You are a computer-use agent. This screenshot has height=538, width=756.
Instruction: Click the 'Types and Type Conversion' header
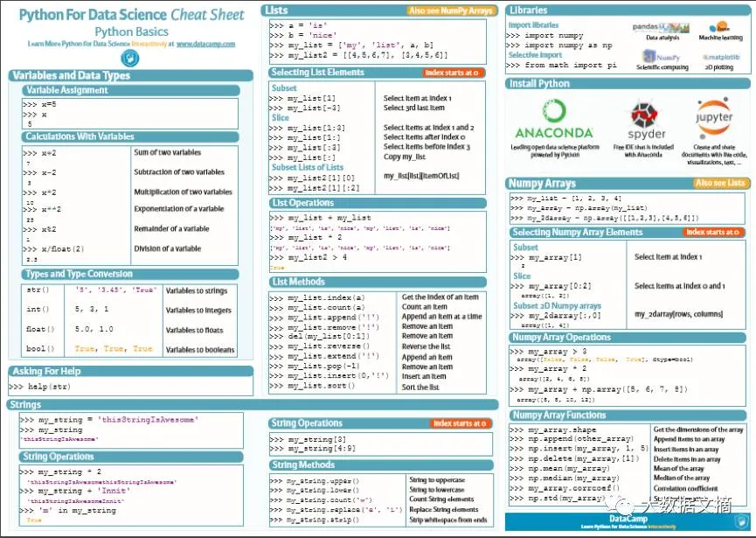[x=130, y=274]
